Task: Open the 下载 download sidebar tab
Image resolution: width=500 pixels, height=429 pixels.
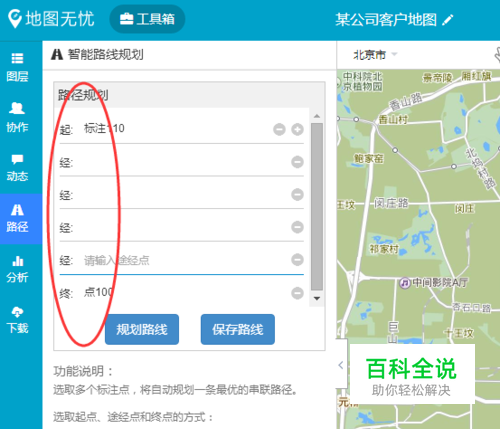Action: 17,320
